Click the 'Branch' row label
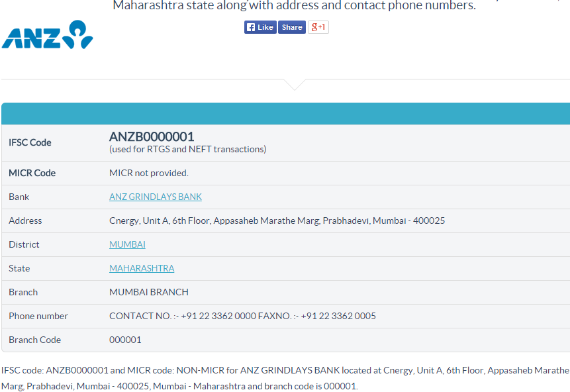 (23, 293)
